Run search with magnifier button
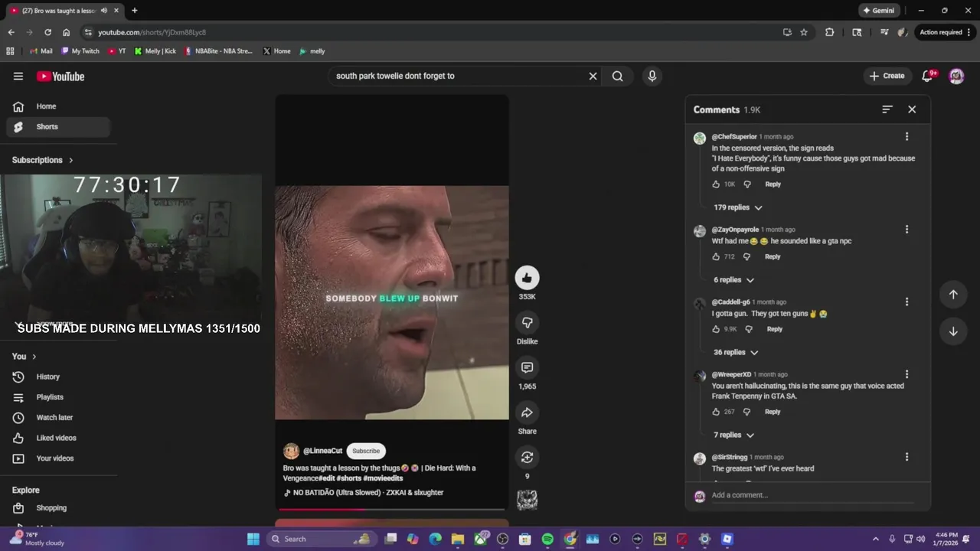Screen dimensions: 980x551 point(618,76)
